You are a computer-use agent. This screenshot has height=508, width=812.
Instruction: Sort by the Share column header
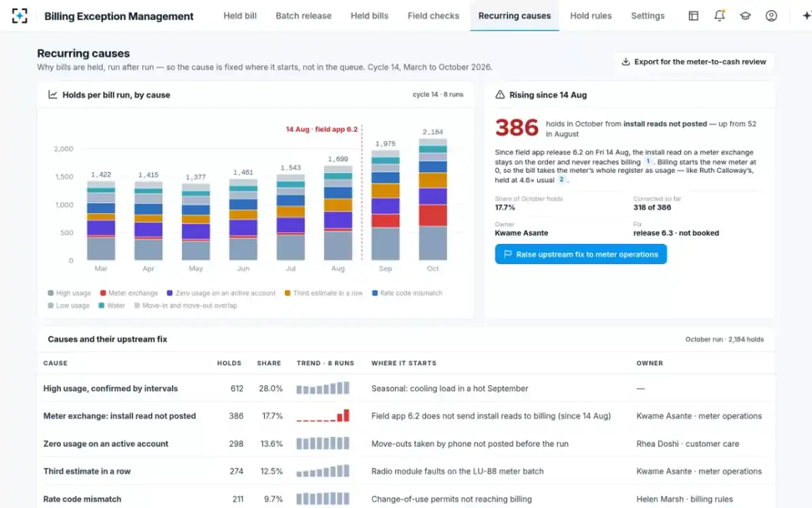click(269, 363)
